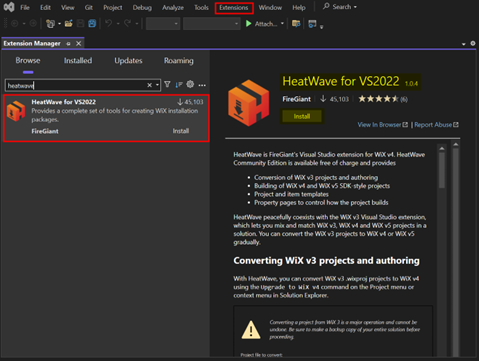Select the HeatWave for VS2022 list item title
Screen dimensions: 479x361
[x=64, y=102]
